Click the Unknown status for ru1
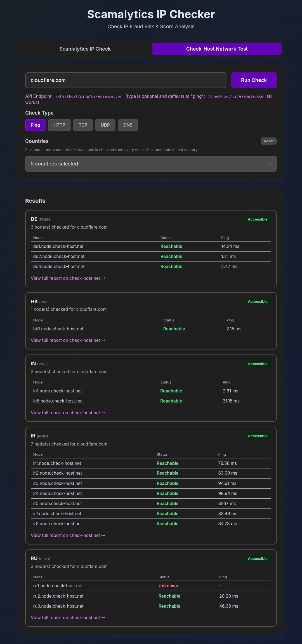302x644 pixels. click(x=168, y=586)
